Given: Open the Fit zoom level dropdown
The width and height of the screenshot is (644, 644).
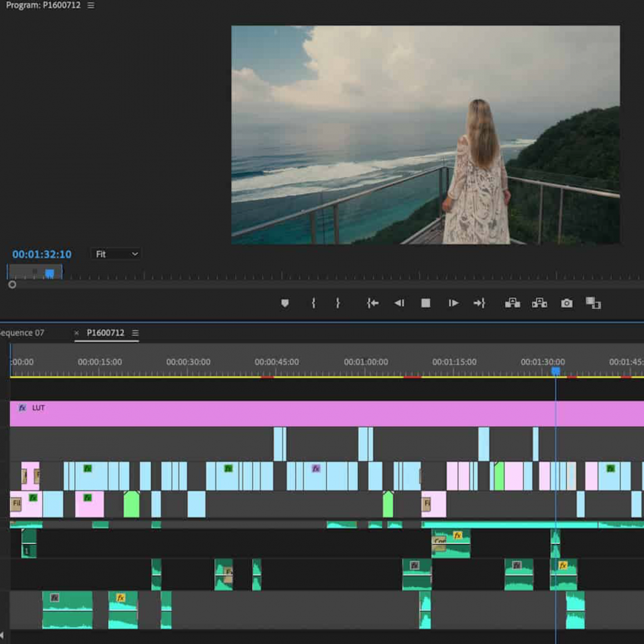Looking at the screenshot, I should [x=117, y=254].
